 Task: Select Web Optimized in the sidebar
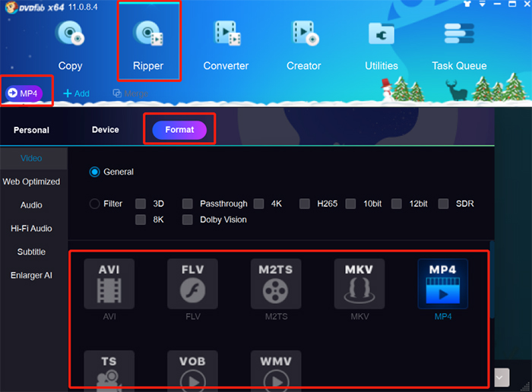pos(31,182)
